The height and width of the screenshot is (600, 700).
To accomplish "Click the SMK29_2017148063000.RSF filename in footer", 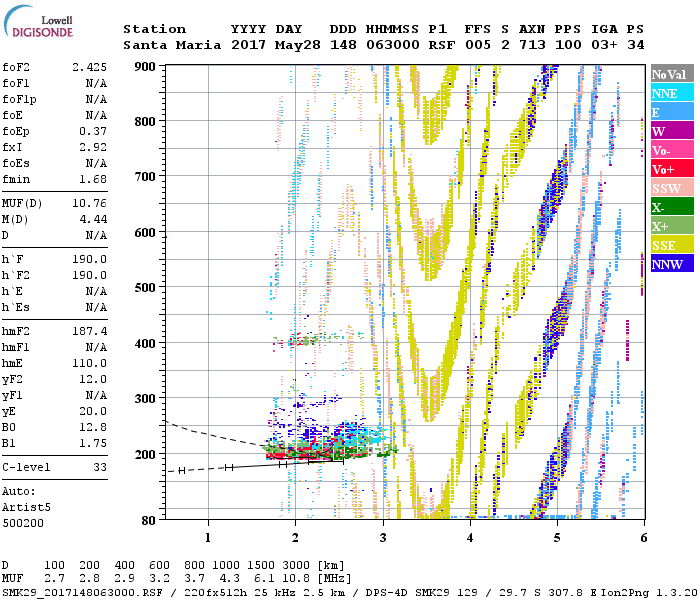I will 82,592.
